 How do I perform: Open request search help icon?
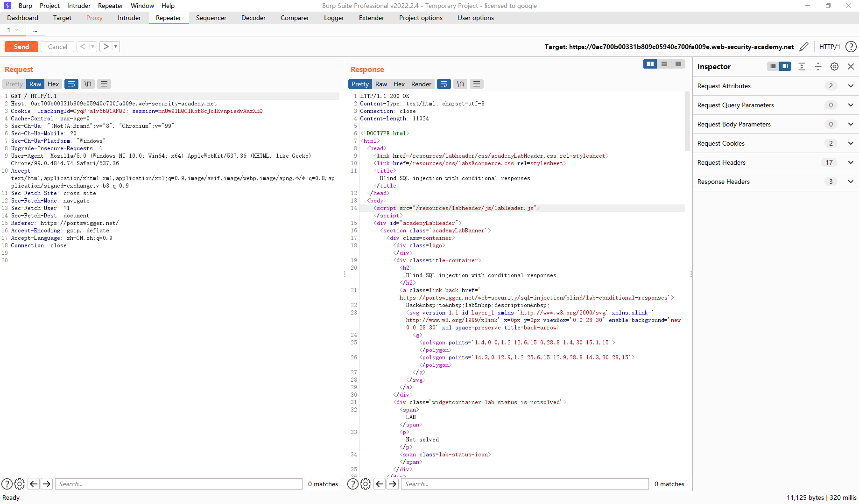click(x=7, y=484)
